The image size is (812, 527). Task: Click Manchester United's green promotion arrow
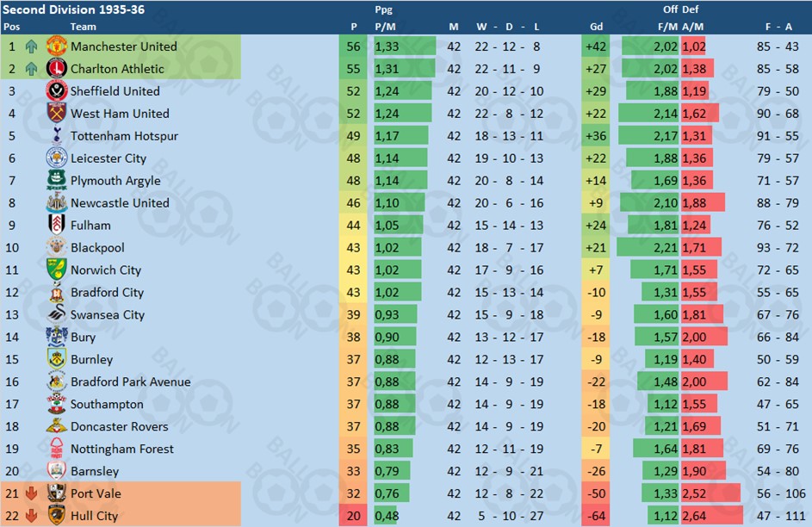click(31, 46)
